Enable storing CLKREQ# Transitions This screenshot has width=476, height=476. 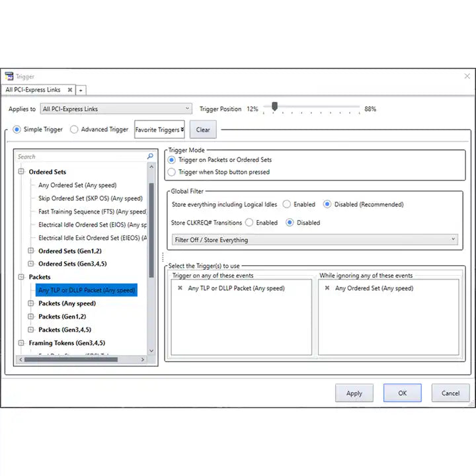(x=249, y=223)
